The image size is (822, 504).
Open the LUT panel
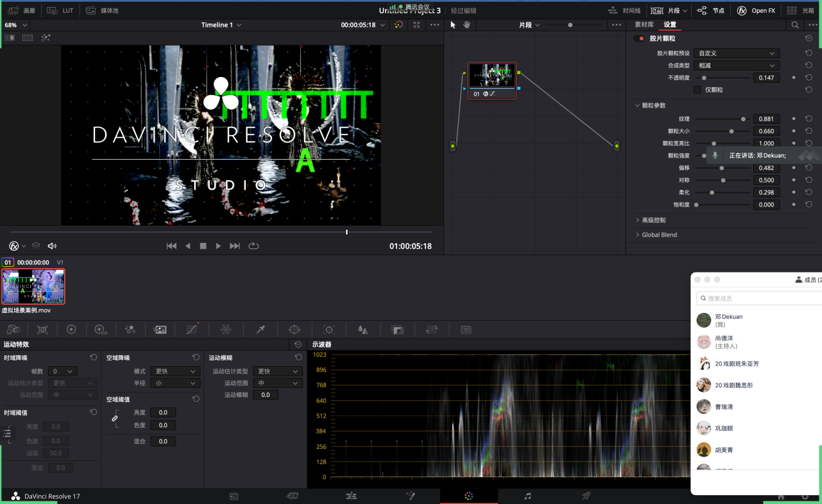pyautogui.click(x=62, y=11)
